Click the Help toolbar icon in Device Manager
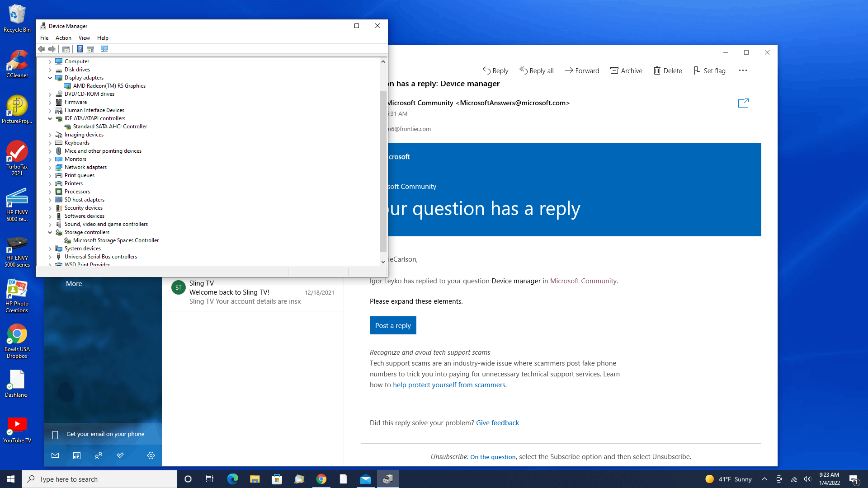The image size is (868, 488). point(80,49)
